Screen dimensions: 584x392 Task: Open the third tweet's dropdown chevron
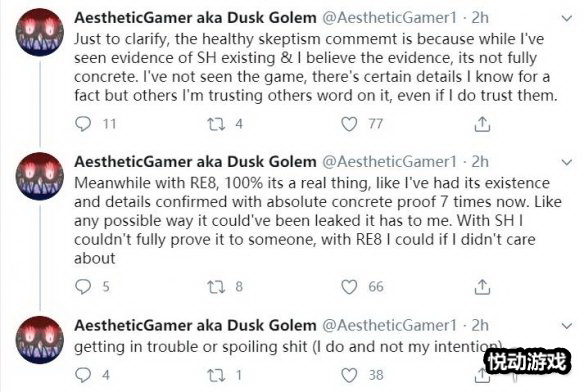click(x=566, y=326)
